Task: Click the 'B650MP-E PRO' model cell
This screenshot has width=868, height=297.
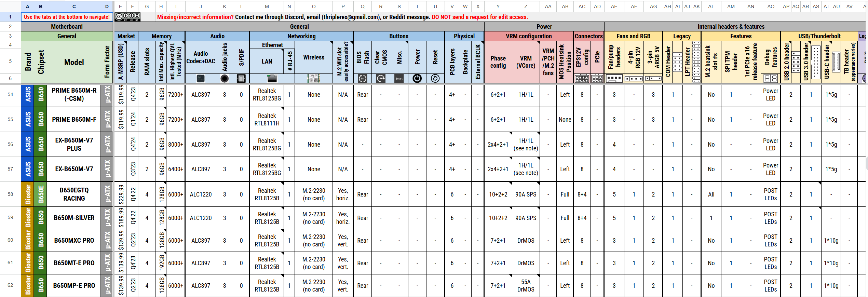Action: (74, 285)
